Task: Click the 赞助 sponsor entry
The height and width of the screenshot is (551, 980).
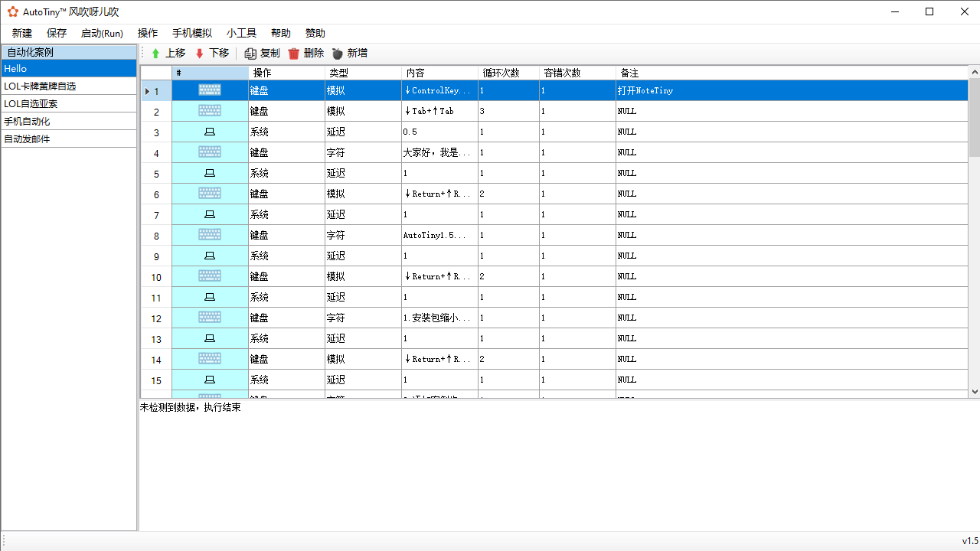Action: tap(315, 33)
